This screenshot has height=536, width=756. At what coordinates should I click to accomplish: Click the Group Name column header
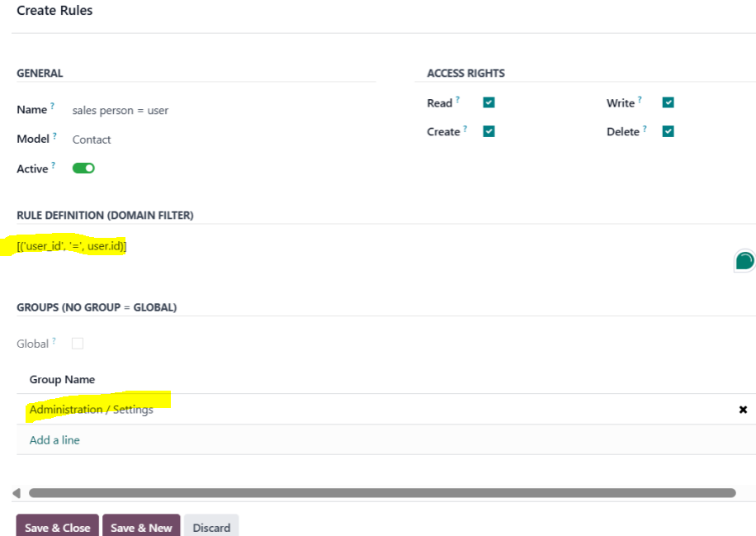pyautogui.click(x=62, y=380)
